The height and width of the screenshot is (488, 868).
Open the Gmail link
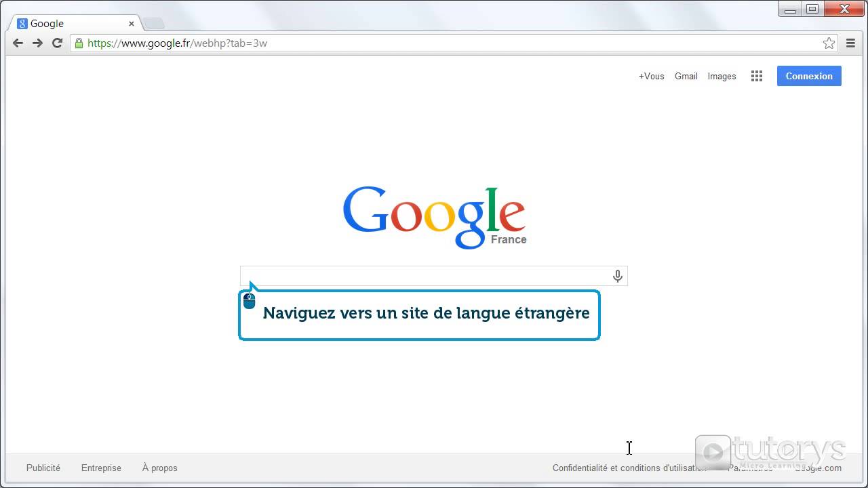point(686,76)
